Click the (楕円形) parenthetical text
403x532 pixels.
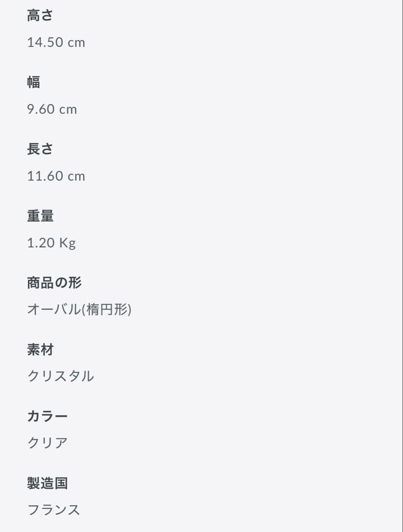pos(106,309)
